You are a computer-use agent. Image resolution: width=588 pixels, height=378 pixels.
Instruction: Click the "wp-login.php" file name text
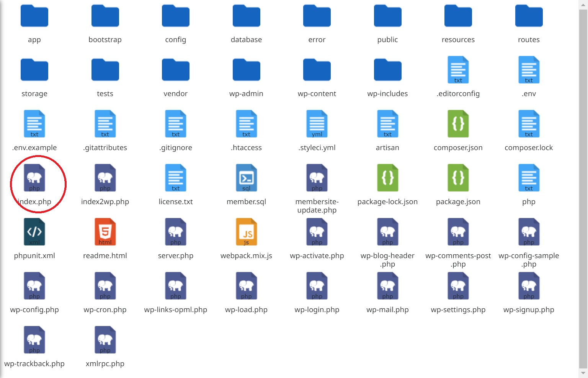(317, 309)
